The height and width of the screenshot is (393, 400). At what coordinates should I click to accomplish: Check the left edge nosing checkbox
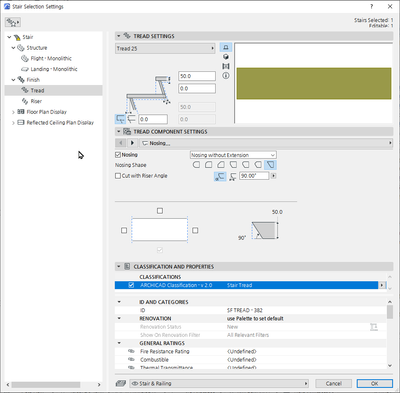124,230
